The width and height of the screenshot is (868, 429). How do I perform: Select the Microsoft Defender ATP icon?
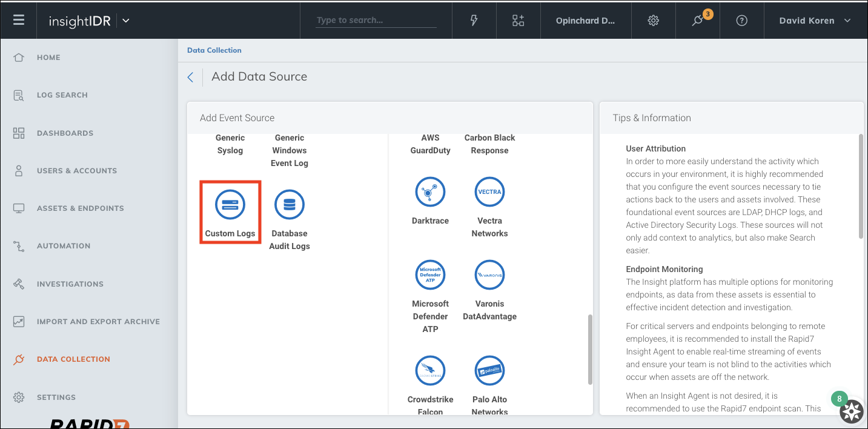pyautogui.click(x=430, y=275)
